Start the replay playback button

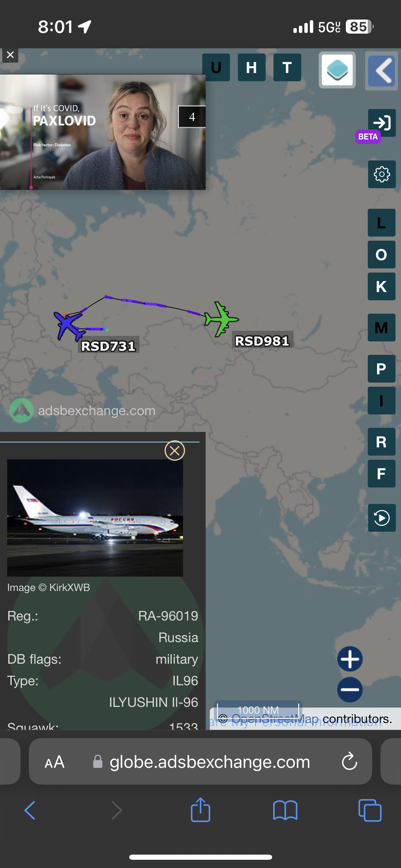pyautogui.click(x=382, y=518)
